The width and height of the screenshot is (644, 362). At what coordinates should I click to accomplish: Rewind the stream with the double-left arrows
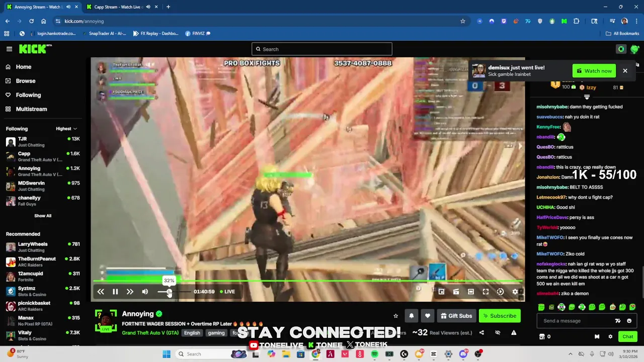tap(101, 292)
